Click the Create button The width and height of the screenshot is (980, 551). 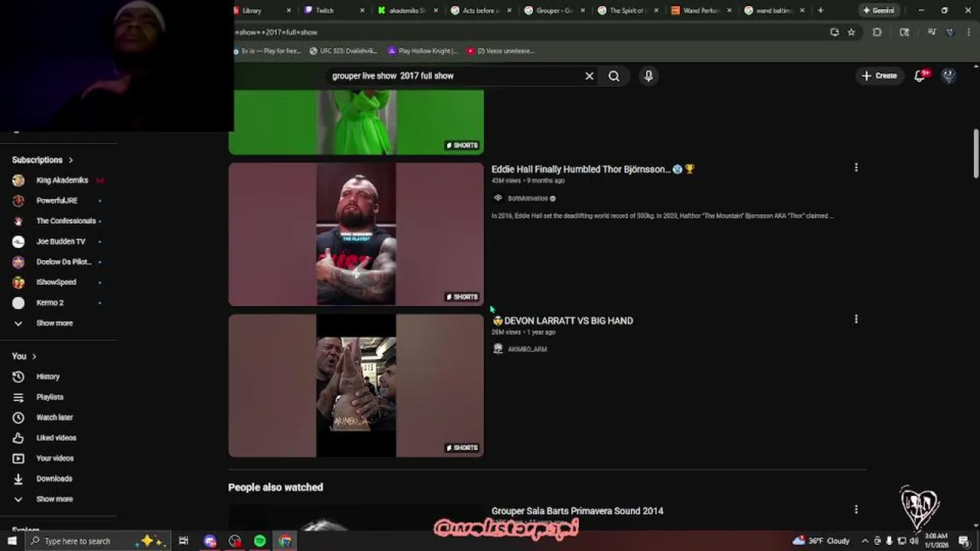coord(879,76)
